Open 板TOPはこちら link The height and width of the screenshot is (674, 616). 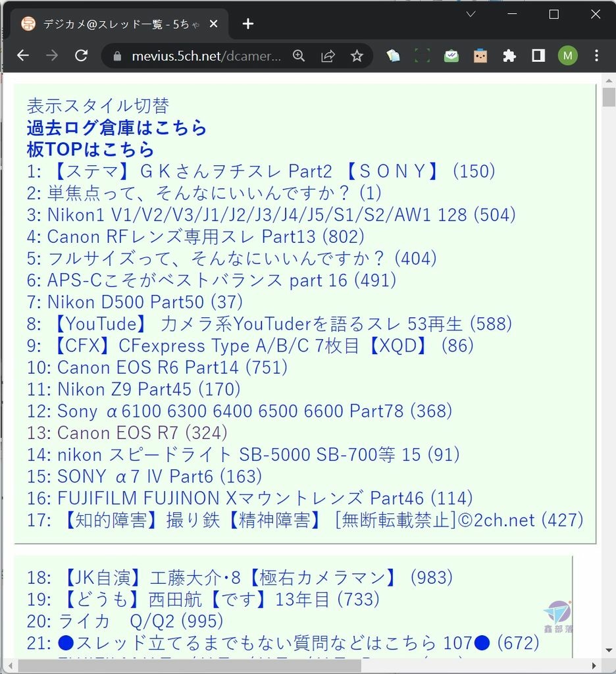pyautogui.click(x=90, y=149)
